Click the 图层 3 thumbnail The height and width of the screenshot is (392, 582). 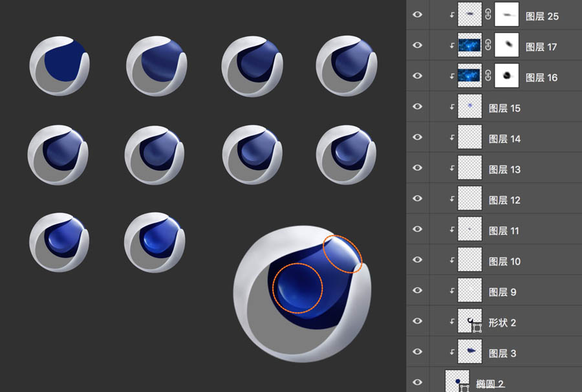(x=470, y=351)
